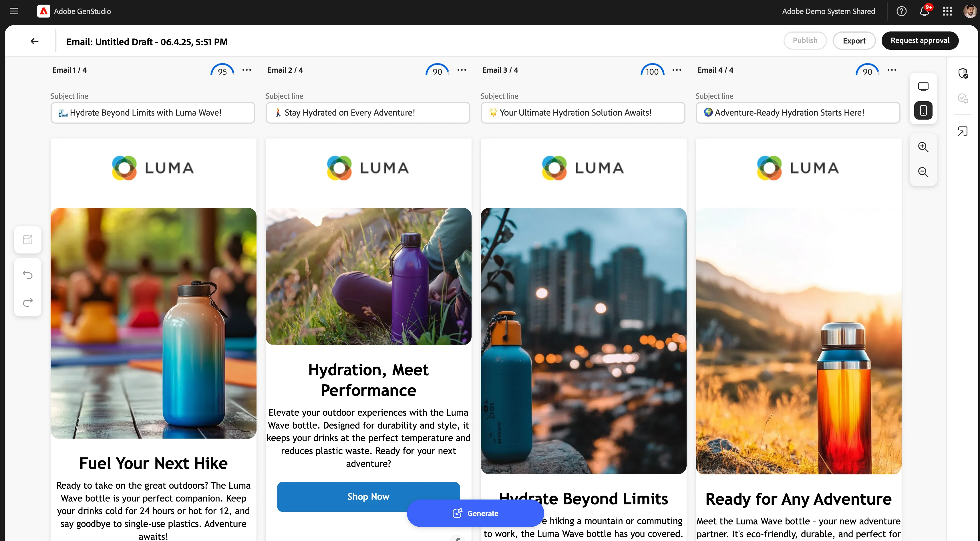
Task: Switch to mobile preview view
Action: tap(923, 110)
